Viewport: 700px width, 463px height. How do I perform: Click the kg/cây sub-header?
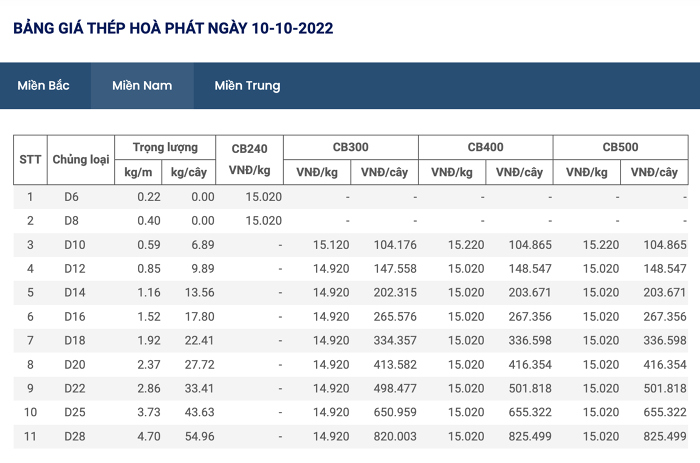[x=189, y=172]
